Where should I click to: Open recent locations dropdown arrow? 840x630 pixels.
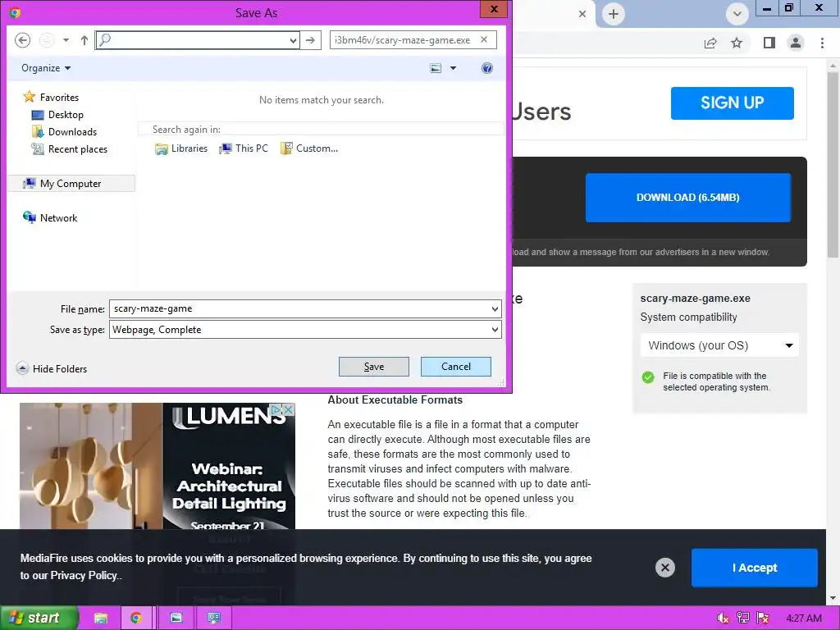point(66,40)
